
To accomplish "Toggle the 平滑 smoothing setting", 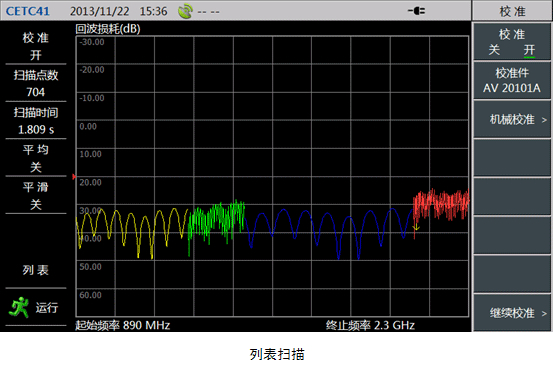I will click(36, 195).
